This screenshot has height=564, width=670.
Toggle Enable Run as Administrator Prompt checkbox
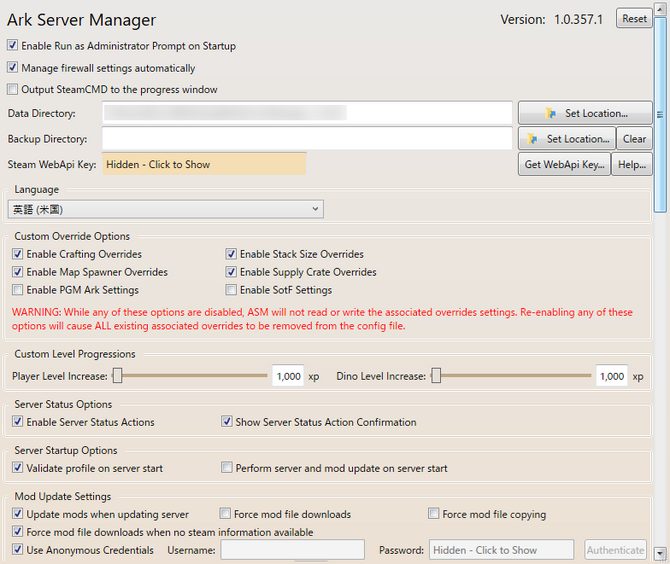[13, 45]
